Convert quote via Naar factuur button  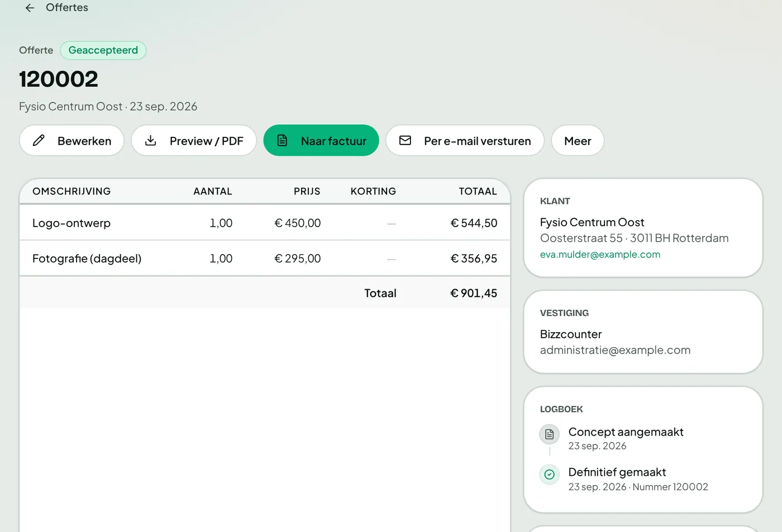pos(321,141)
